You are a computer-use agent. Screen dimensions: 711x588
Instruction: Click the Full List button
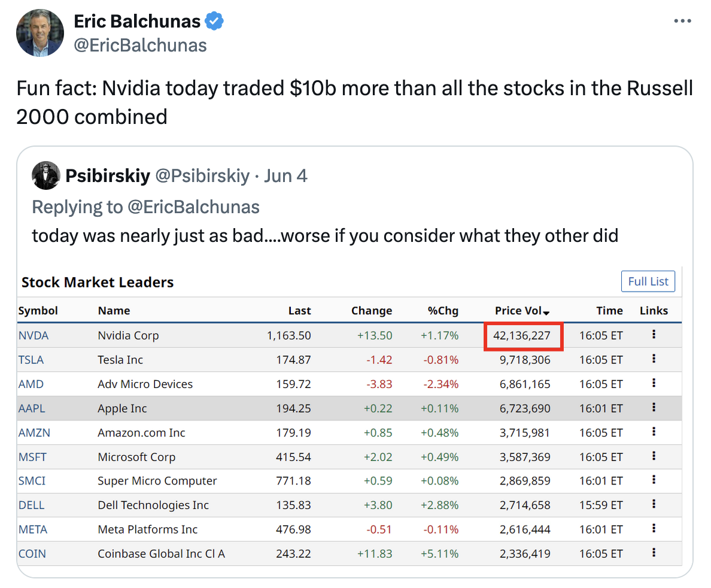coord(648,281)
